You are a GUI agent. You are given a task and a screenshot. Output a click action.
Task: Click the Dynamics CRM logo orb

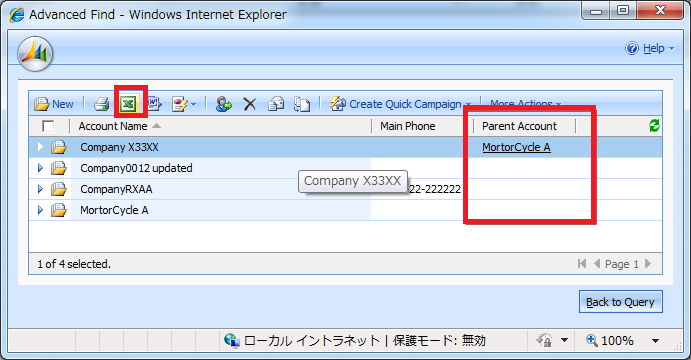point(35,54)
